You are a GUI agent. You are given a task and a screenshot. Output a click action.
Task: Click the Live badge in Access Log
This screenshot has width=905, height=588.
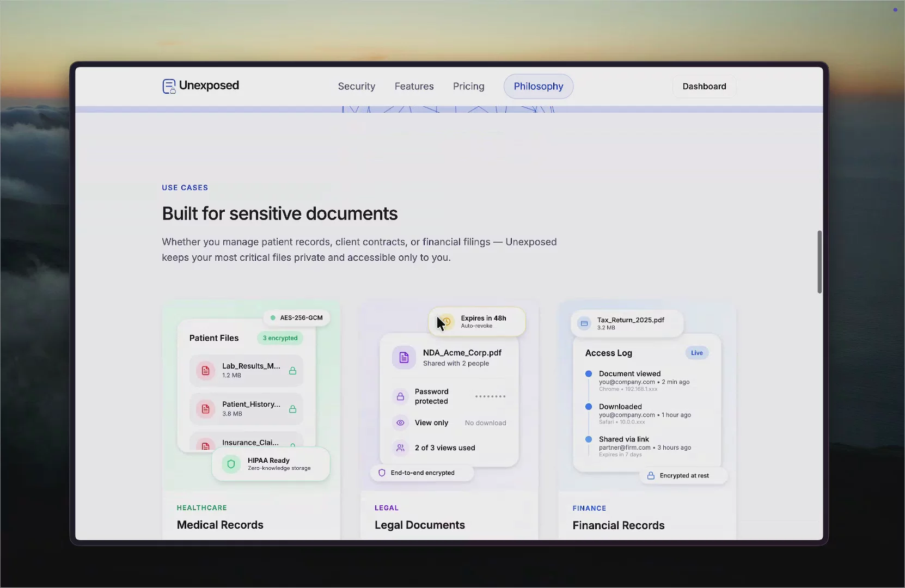pyautogui.click(x=697, y=353)
